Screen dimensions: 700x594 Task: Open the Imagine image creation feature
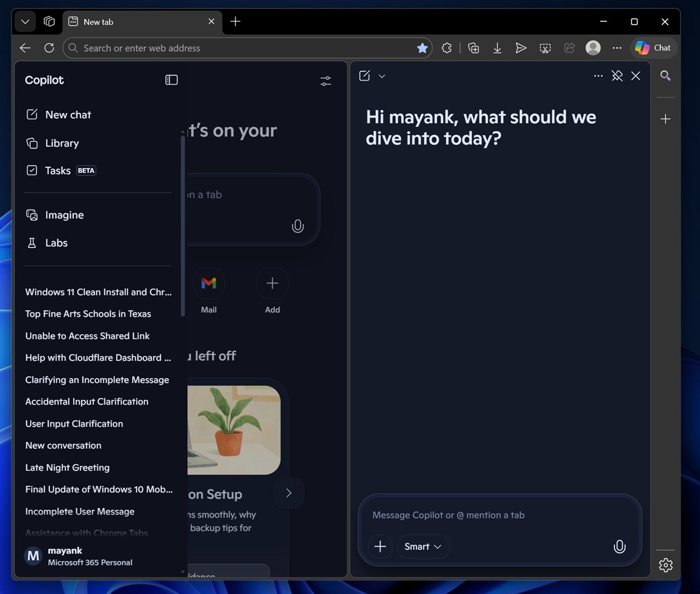tap(64, 215)
